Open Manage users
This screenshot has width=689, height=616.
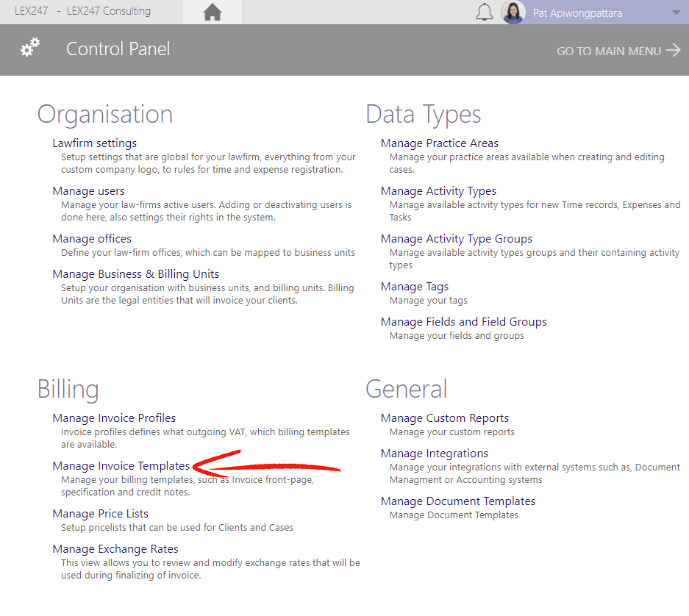(x=88, y=191)
